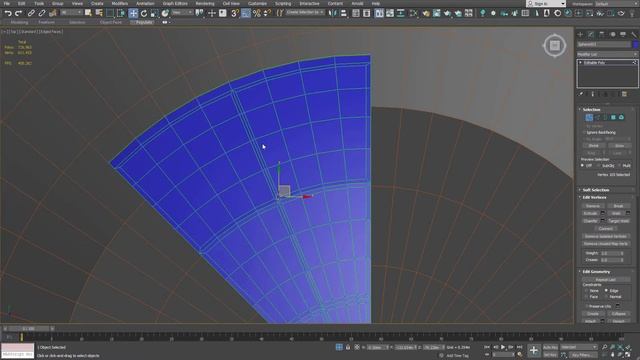This screenshot has height=360, width=640.
Task: Activate the Select and Scale tool
Action: coord(154,13)
